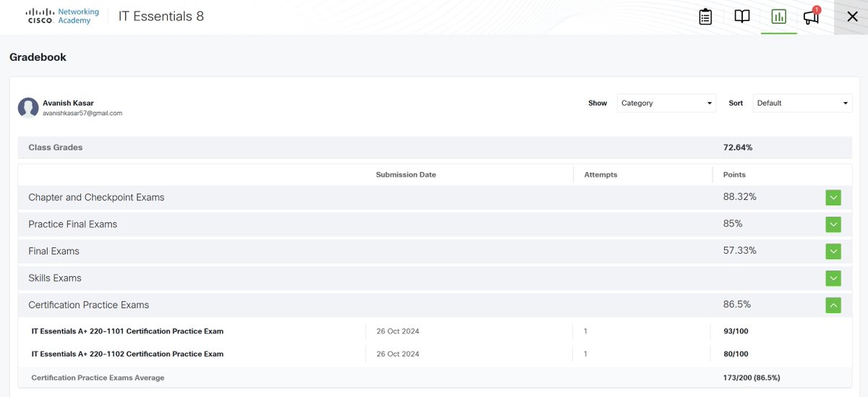Click the Points column header
Screen dimensions: 868x397
[x=734, y=174]
